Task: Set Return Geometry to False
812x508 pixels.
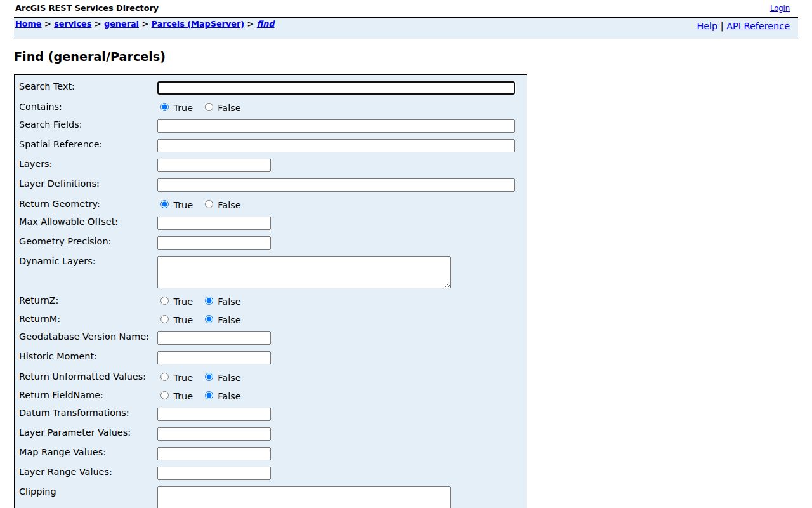Action: tap(209, 204)
